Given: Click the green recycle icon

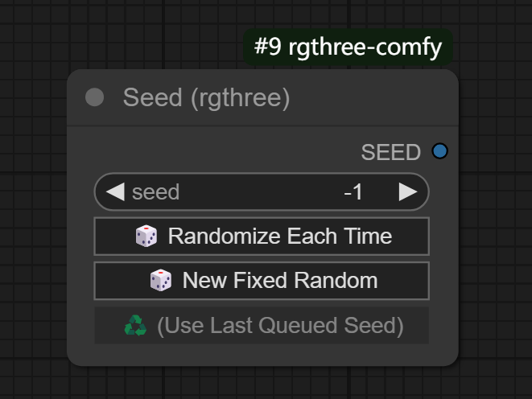Looking at the screenshot, I should pyautogui.click(x=135, y=325).
